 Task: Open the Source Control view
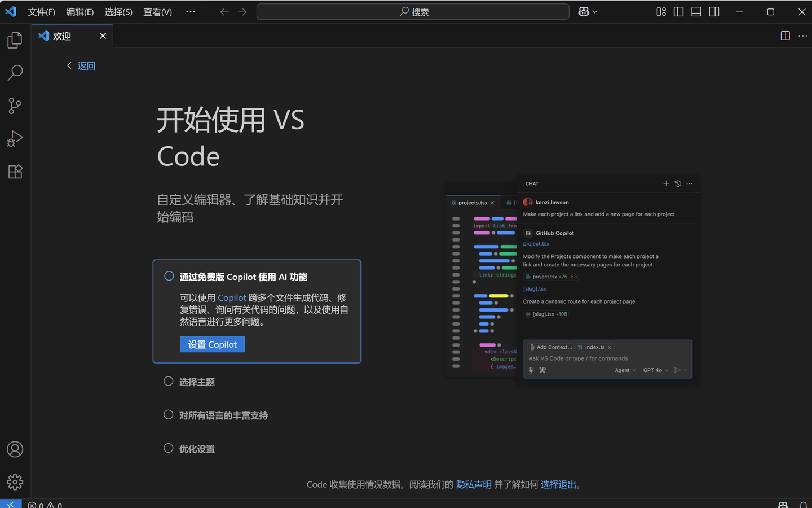[x=15, y=106]
